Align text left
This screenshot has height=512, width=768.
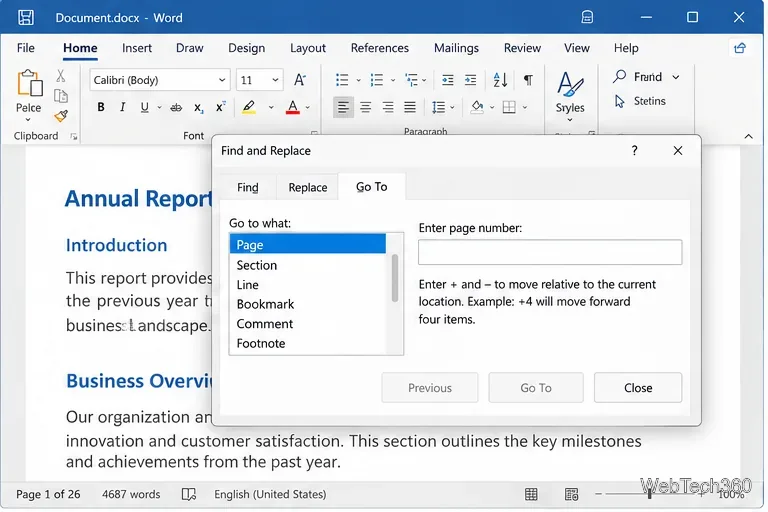tap(343, 107)
